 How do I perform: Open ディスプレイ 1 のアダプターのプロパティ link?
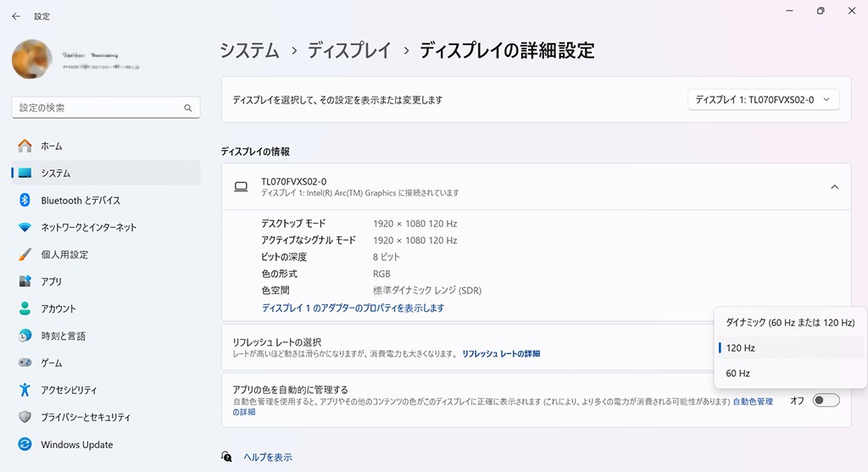353,308
